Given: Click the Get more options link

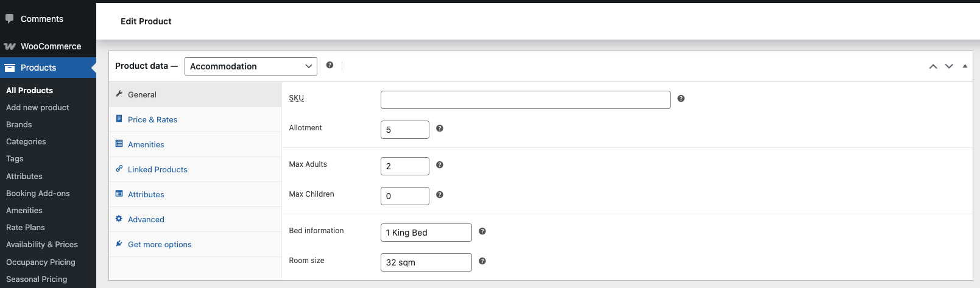Looking at the screenshot, I should click(160, 245).
